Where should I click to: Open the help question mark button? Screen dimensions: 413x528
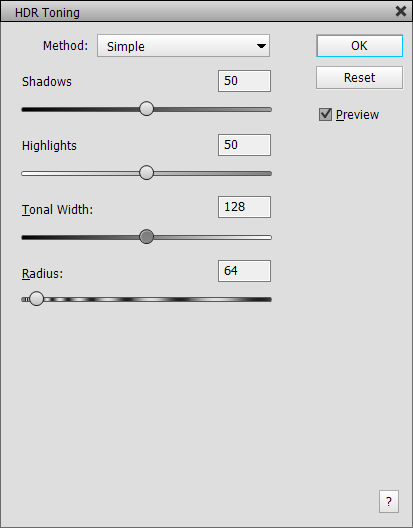[x=389, y=501]
